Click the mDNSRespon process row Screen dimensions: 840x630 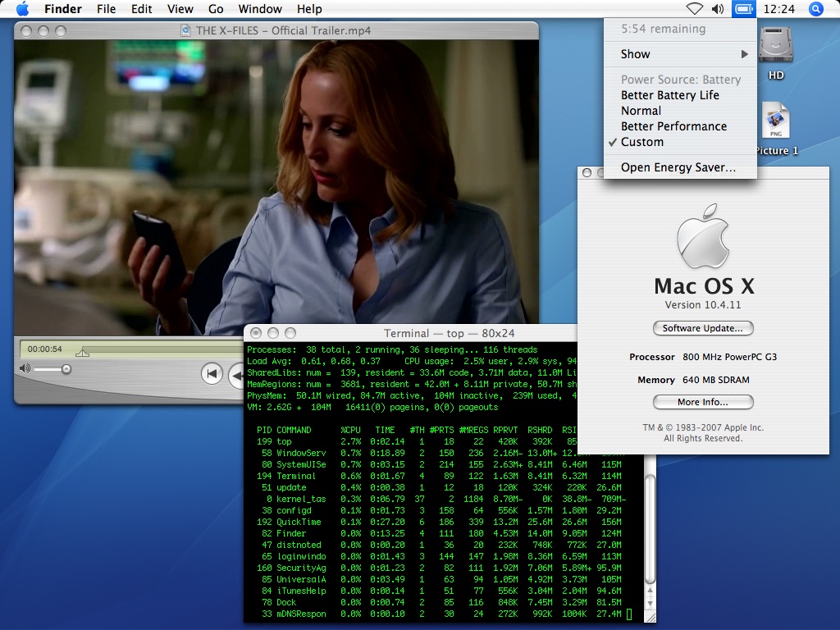tap(440, 614)
